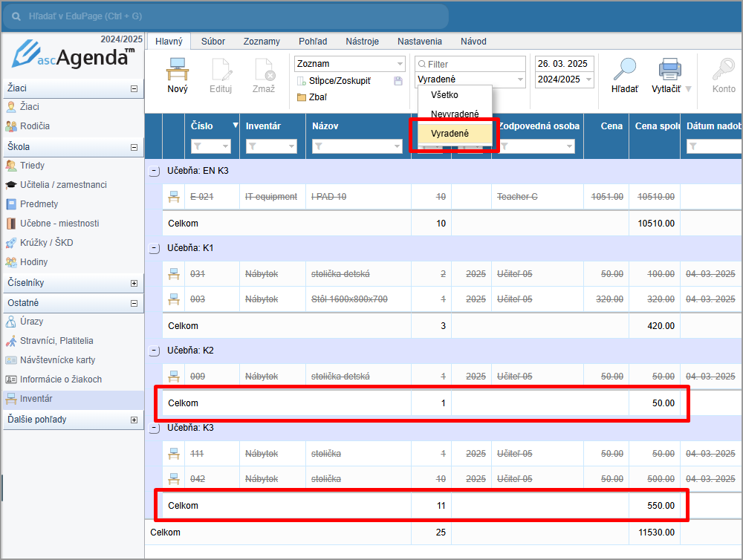Collapse the Škola sidebar section
743x560 pixels.
tap(134, 147)
